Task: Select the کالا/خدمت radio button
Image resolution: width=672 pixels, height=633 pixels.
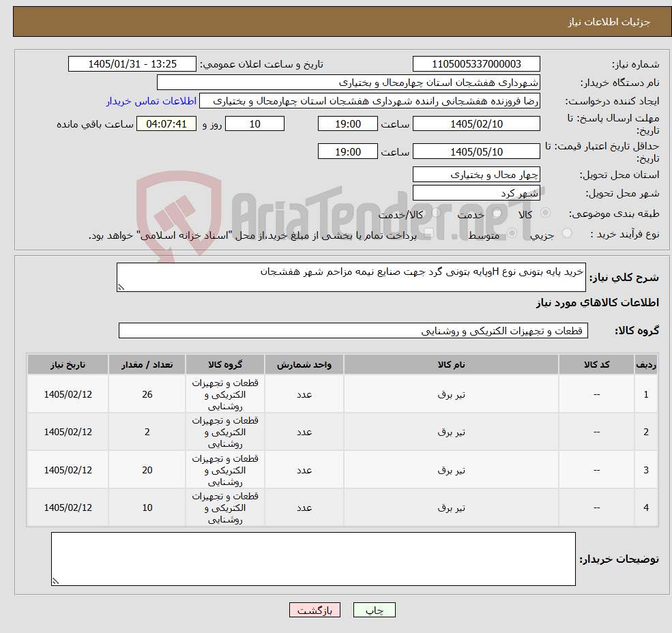Action: pyautogui.click(x=436, y=213)
